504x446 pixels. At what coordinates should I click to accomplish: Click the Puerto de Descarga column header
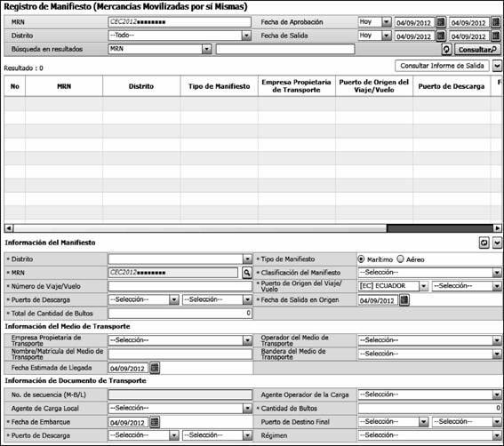point(452,86)
